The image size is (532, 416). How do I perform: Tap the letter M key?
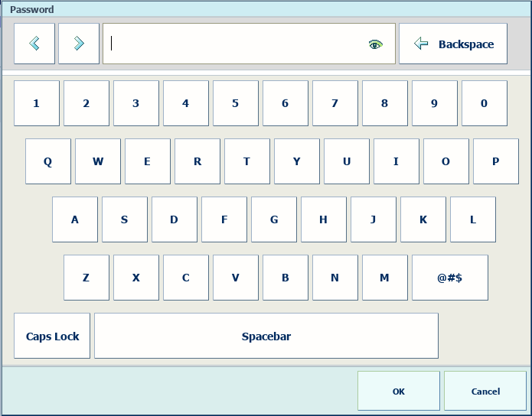385,278
